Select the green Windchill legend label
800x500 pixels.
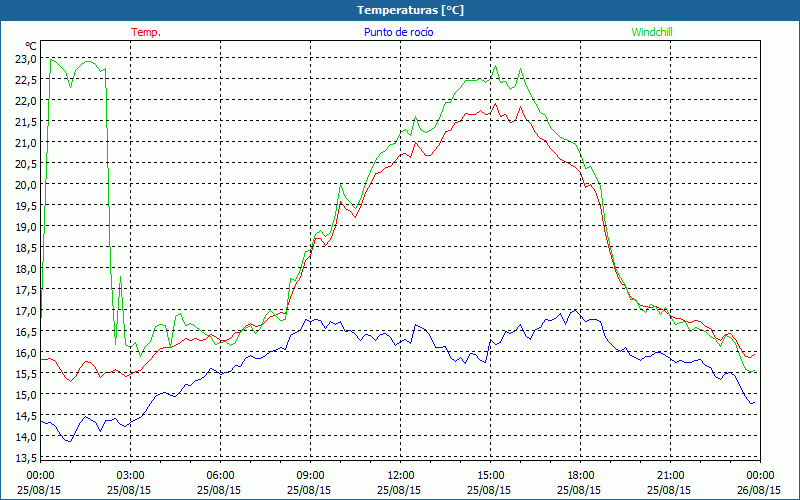(x=652, y=32)
